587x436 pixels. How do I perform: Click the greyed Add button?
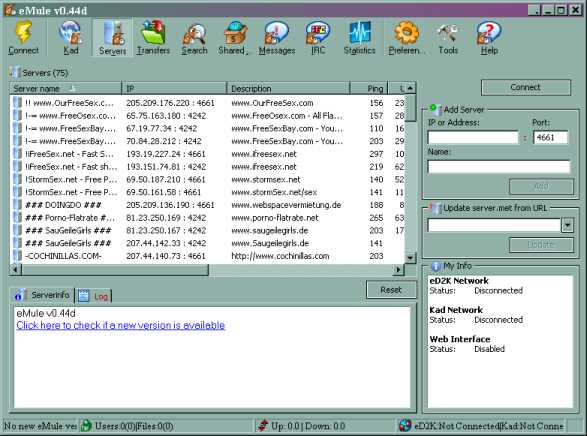tap(541, 186)
